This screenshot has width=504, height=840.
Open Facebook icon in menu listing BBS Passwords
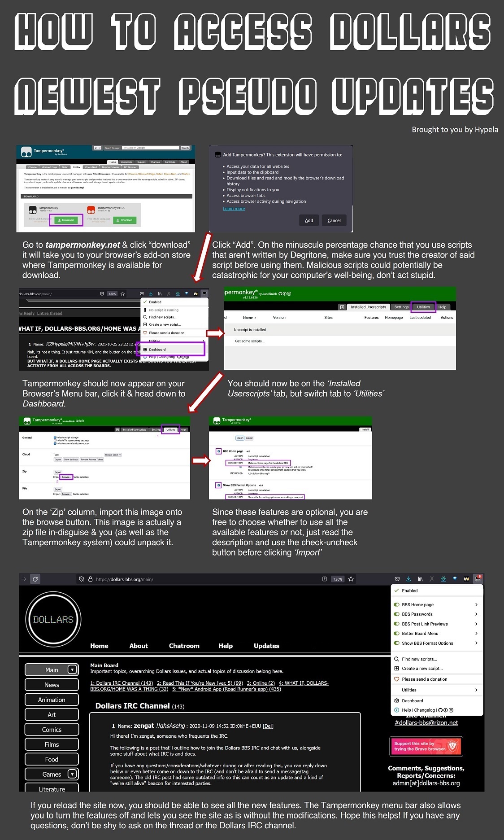[x=446, y=710]
